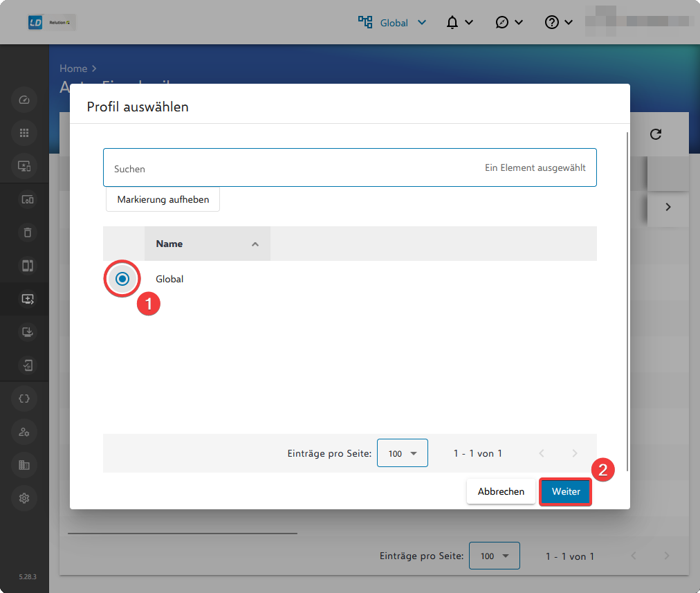Click next page arrow in background pagination

pyautogui.click(x=667, y=556)
